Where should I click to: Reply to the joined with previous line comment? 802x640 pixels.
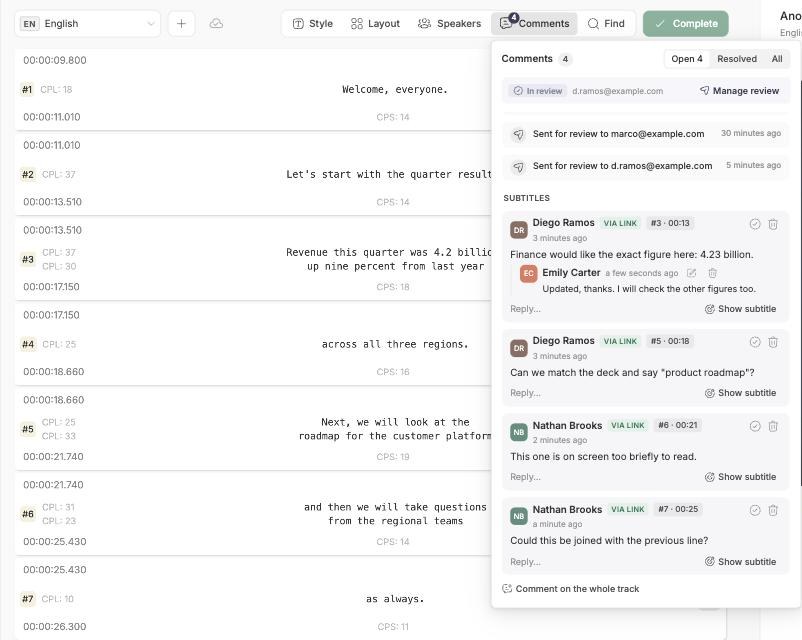tap(525, 561)
